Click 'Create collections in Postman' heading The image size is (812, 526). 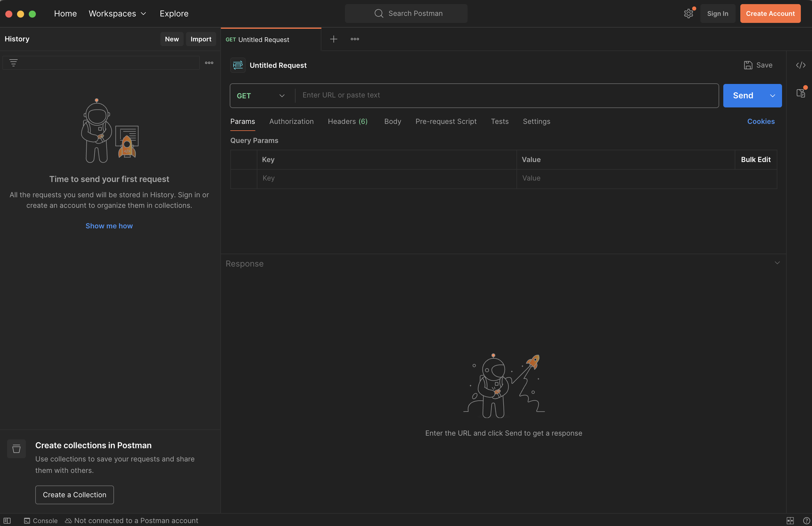tap(93, 445)
